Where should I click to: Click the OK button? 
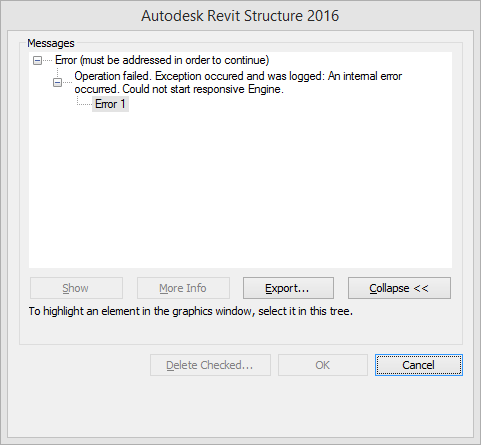click(x=323, y=365)
